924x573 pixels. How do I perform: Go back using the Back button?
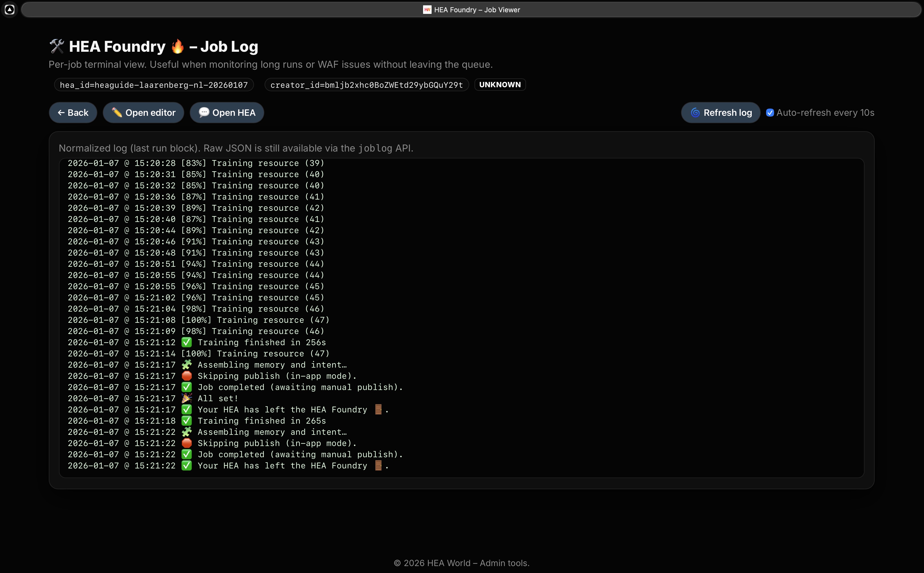point(73,112)
